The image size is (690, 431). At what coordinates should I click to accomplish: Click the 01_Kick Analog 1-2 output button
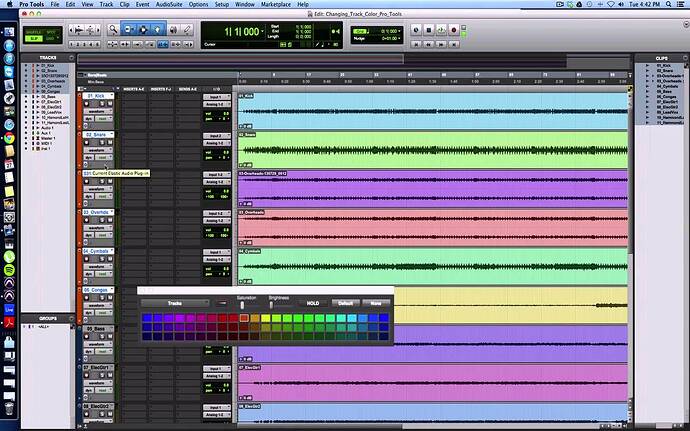[217, 104]
